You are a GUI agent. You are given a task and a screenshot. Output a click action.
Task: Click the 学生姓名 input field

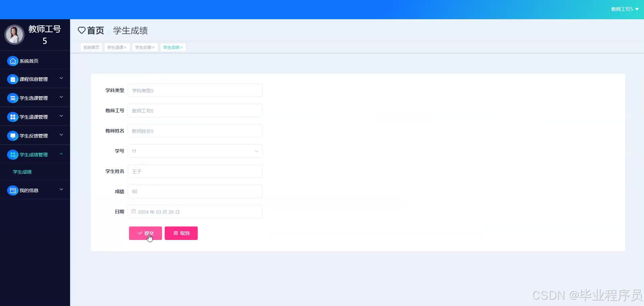195,171
